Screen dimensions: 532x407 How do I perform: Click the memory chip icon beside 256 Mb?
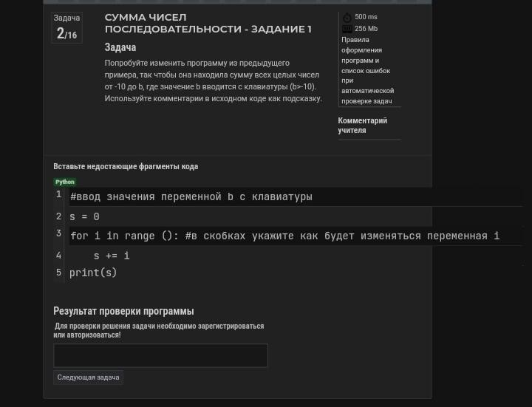pyautogui.click(x=347, y=29)
